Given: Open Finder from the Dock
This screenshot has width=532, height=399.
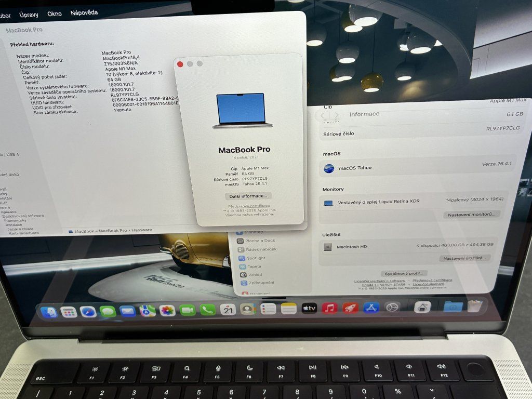Looking at the screenshot, I should pyautogui.click(x=48, y=312).
